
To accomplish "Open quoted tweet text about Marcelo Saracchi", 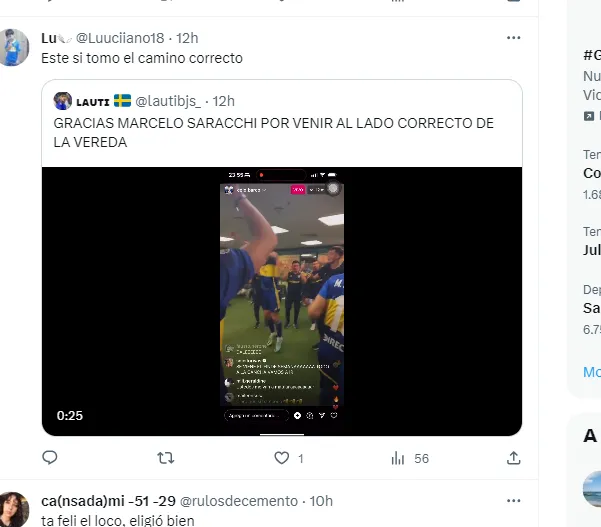I will [x=273, y=132].
